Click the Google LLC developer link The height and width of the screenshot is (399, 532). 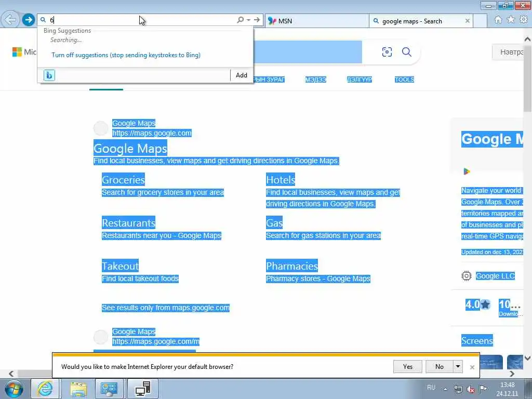pyautogui.click(x=495, y=276)
